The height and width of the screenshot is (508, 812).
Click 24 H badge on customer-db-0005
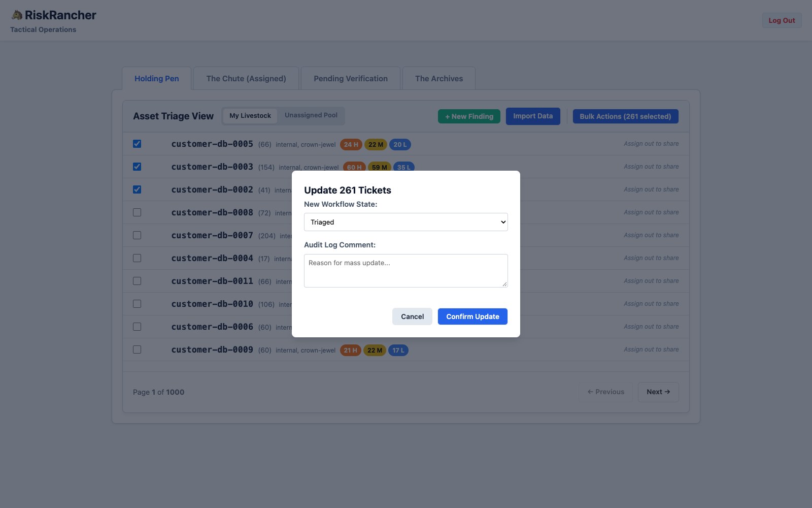351,145
